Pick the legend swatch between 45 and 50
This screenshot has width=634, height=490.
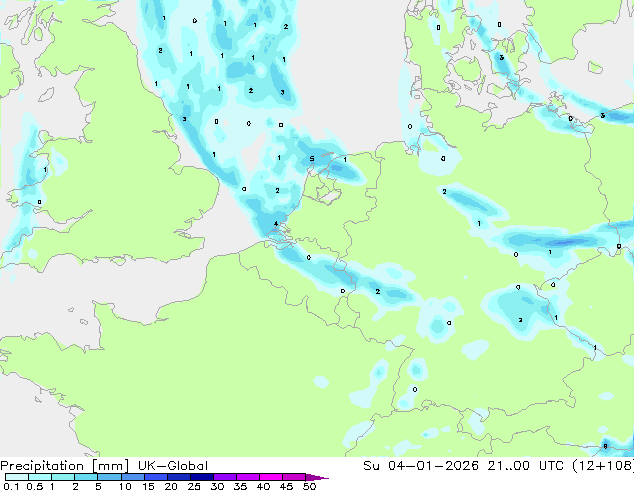(294, 477)
